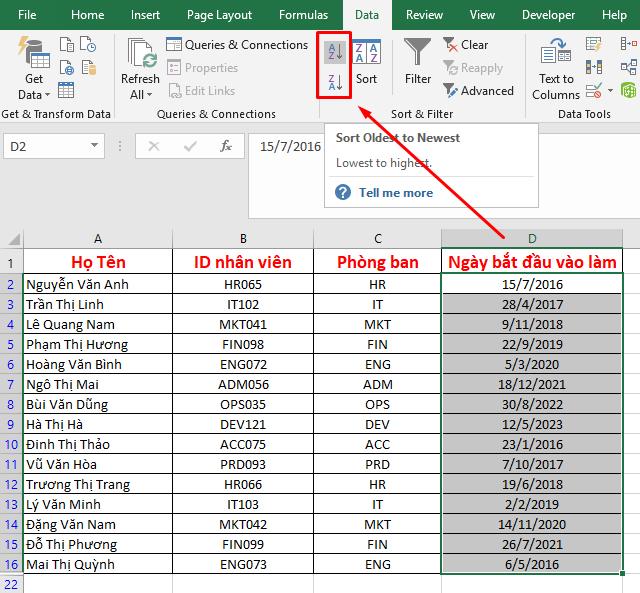Click the Insert Function fx icon
Screen dimensions: 640x593
(x=226, y=146)
